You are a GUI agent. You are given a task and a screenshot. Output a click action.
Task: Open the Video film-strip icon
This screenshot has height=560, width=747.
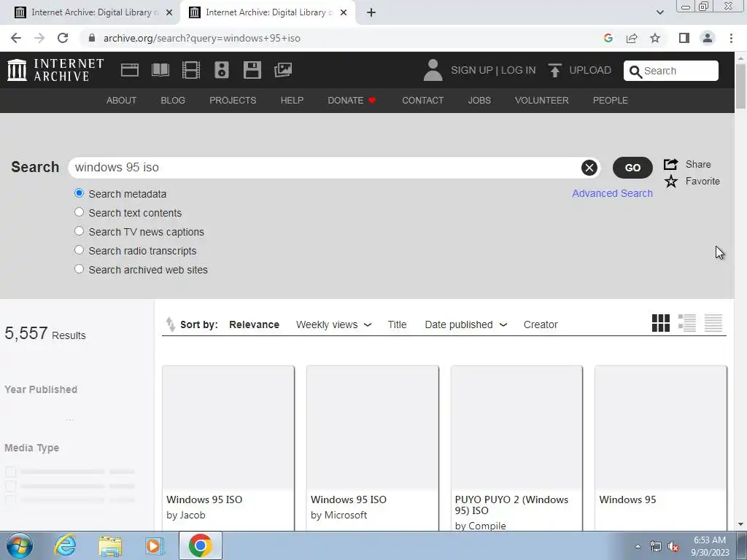pos(191,70)
